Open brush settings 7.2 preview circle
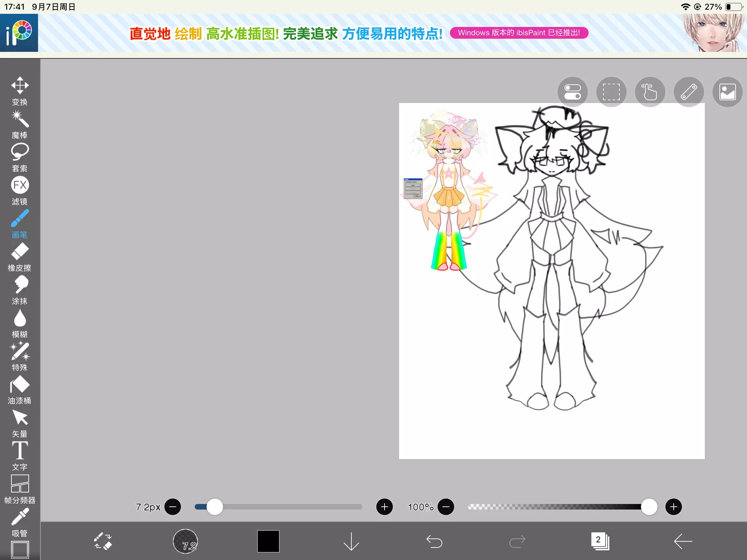 point(185,541)
